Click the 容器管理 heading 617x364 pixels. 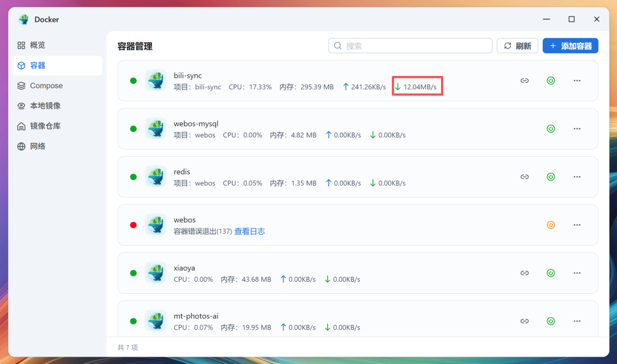135,46
